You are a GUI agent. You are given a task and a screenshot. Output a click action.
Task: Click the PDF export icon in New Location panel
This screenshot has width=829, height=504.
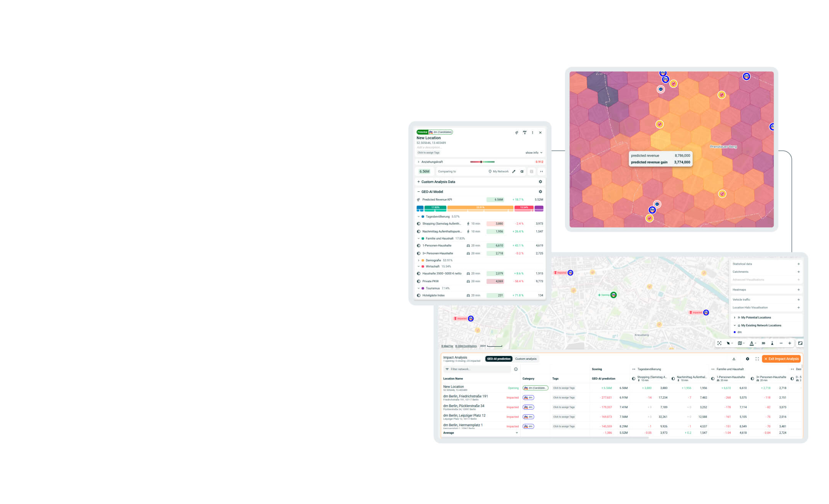(x=525, y=132)
